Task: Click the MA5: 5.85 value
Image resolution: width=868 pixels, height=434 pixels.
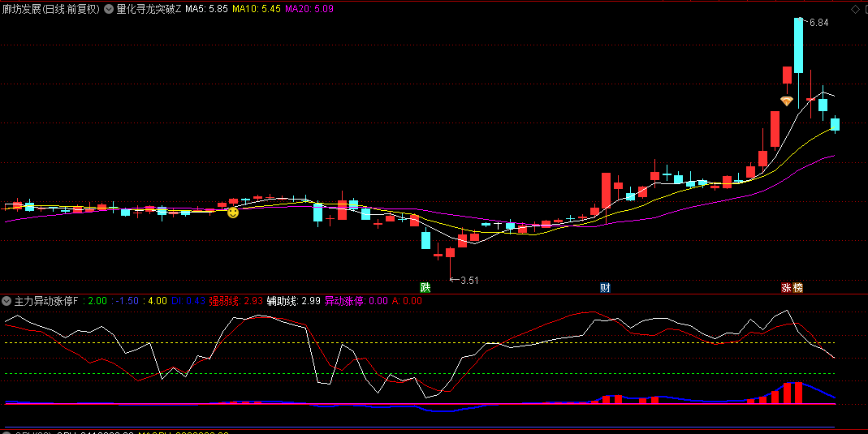Action: tap(206, 9)
